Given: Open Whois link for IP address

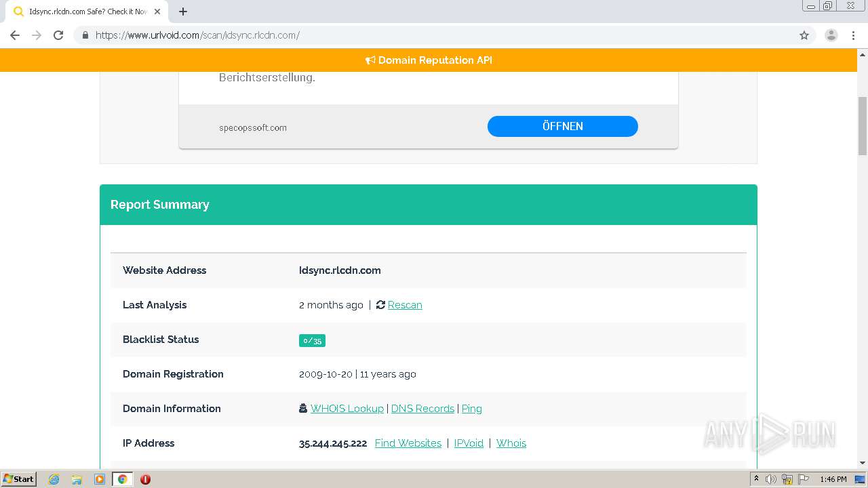Looking at the screenshot, I should 511,443.
